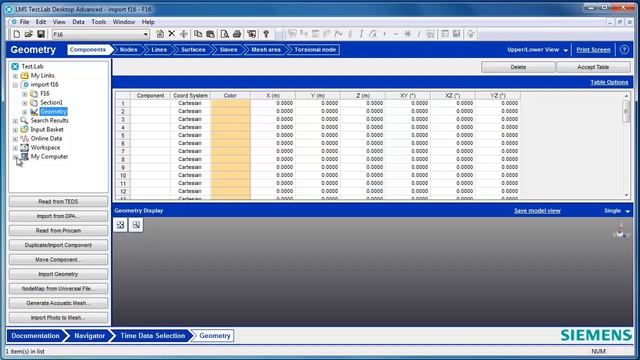The image size is (640, 360).
Task: Click the fit-to-view icon in Geometry Display
Action: coord(120,225)
